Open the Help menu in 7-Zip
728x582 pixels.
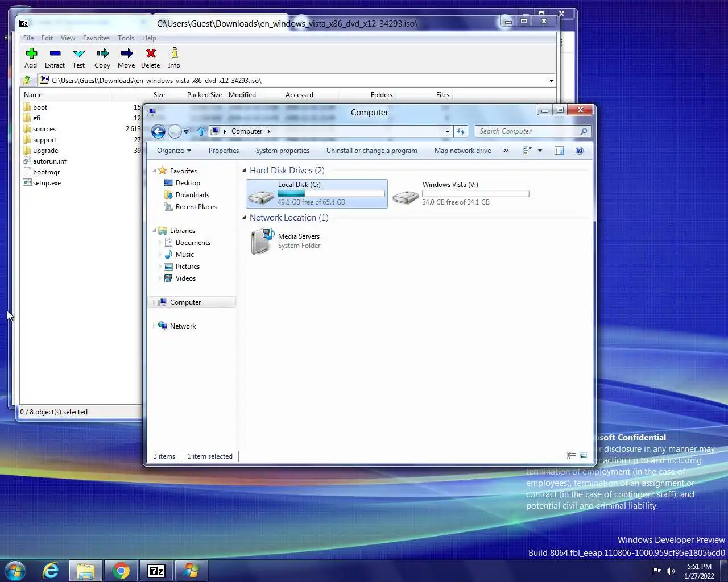[x=149, y=38]
